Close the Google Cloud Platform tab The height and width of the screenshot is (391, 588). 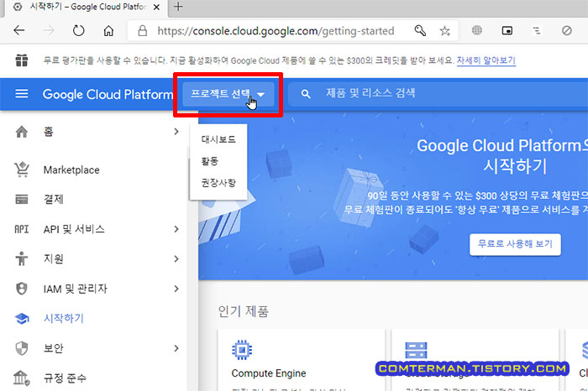(156, 7)
